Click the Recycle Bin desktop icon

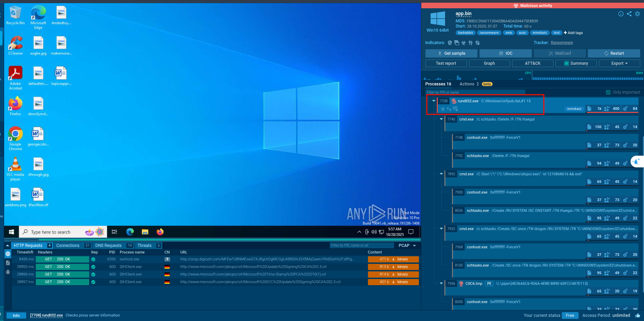pos(15,15)
